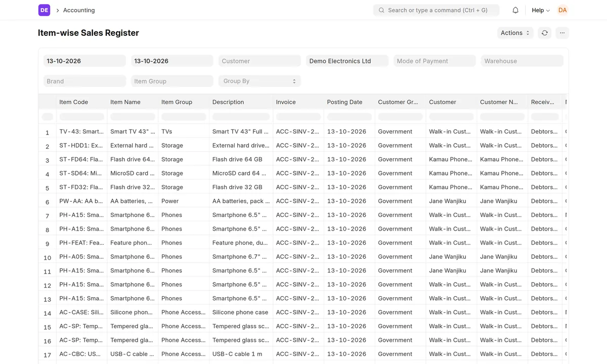Click row number 10 cell
This screenshot has height=364, width=607.
pos(48,257)
